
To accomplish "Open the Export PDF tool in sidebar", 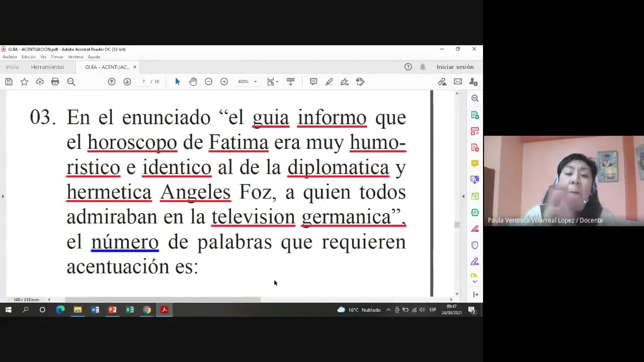I will coord(474,115).
